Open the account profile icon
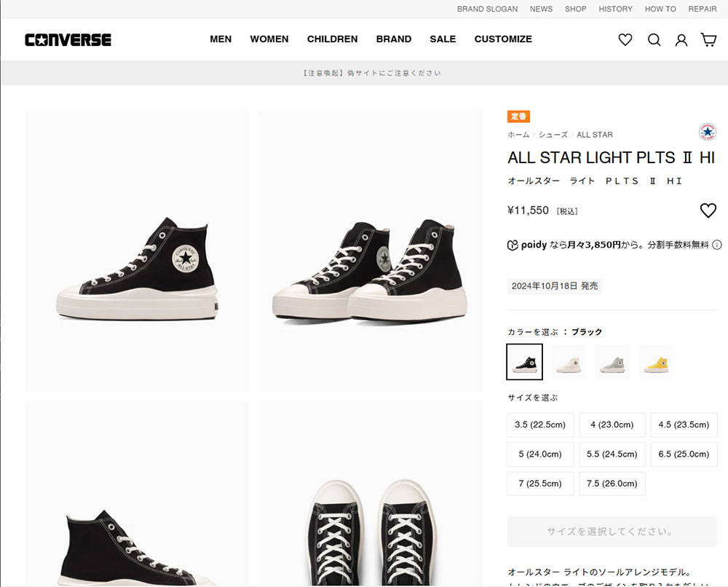The height and width of the screenshot is (587, 728). tap(681, 40)
